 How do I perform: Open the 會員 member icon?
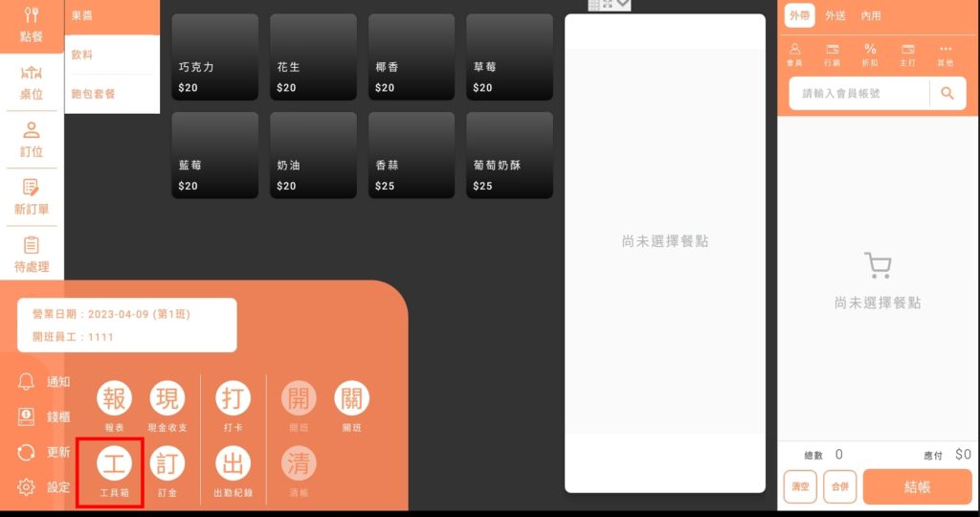coord(794,54)
